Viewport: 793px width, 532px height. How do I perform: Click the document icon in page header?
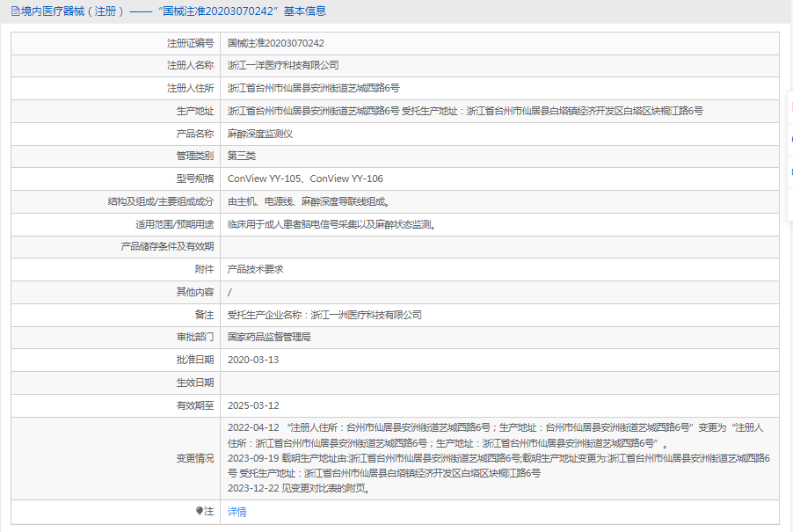click(15, 11)
